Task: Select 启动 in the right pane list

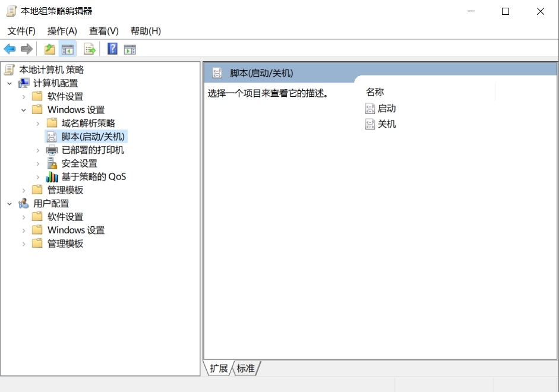Action: [387, 108]
